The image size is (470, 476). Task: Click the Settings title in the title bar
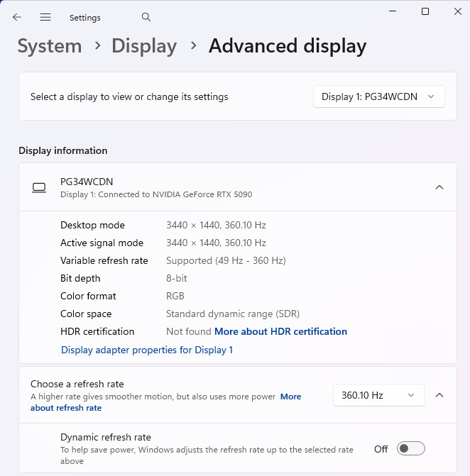(85, 18)
